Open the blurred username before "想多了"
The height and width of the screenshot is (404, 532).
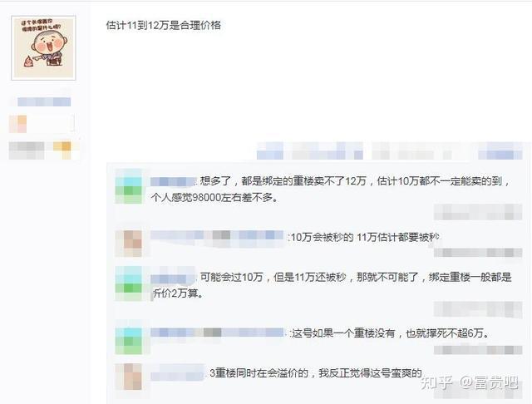pos(174,181)
